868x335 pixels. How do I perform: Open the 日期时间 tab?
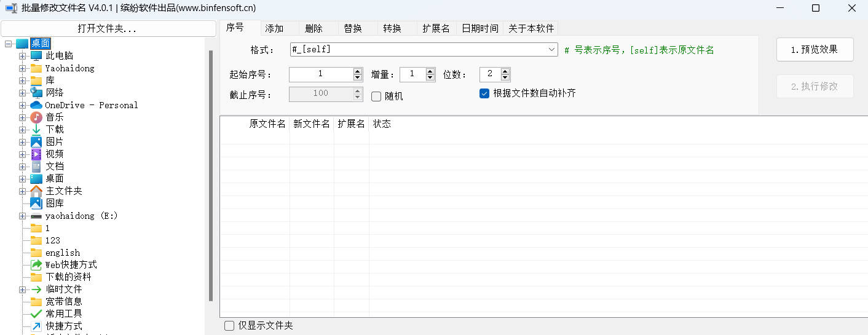click(x=480, y=28)
